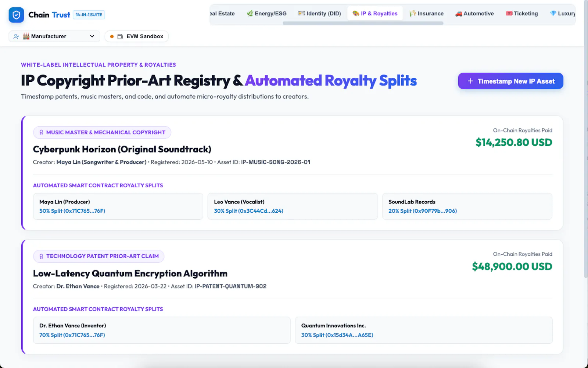The image size is (588, 368).
Task: Click the ID card icon on Identity tab
Action: click(302, 14)
